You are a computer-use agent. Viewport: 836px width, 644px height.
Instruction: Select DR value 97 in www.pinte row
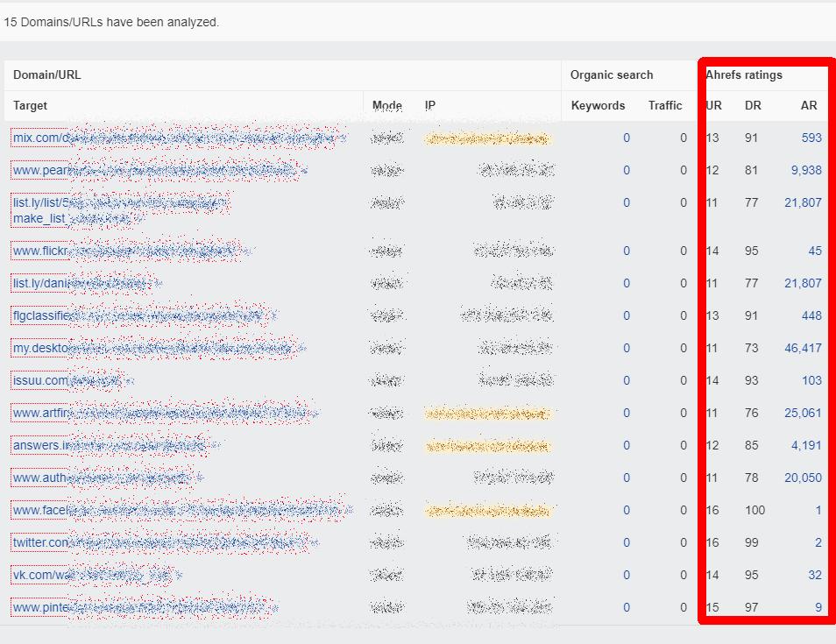752,608
